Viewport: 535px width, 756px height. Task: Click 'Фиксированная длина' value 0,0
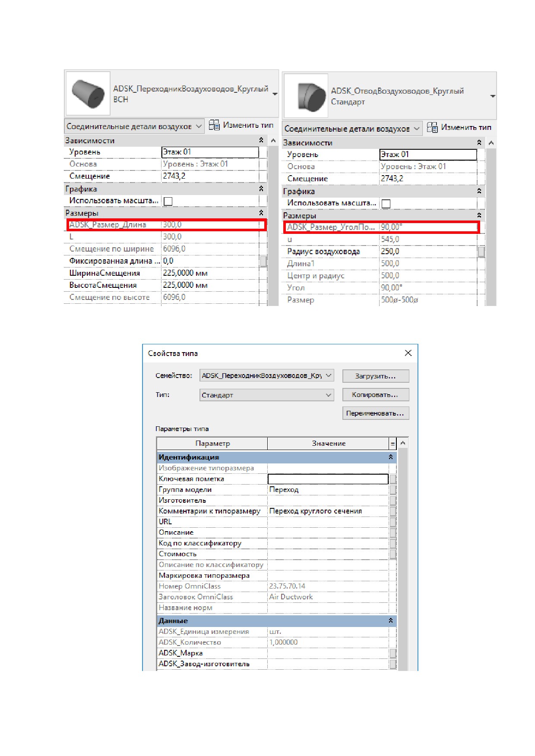coord(210,261)
